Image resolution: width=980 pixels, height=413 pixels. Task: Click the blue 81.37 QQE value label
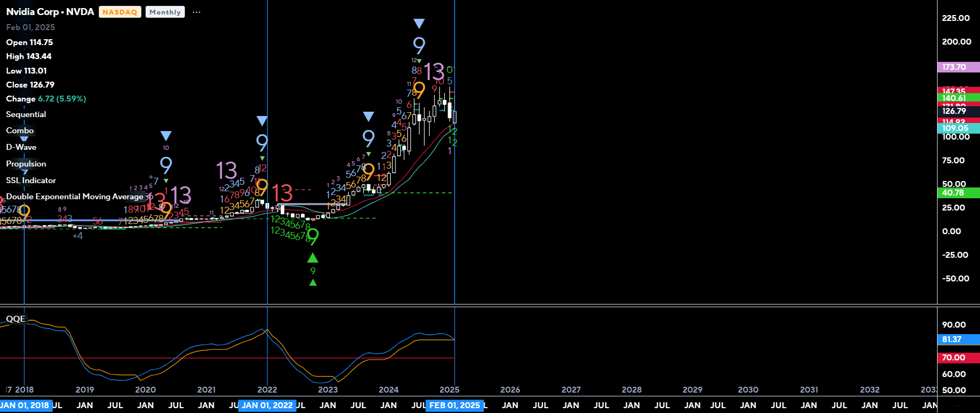[x=952, y=339]
